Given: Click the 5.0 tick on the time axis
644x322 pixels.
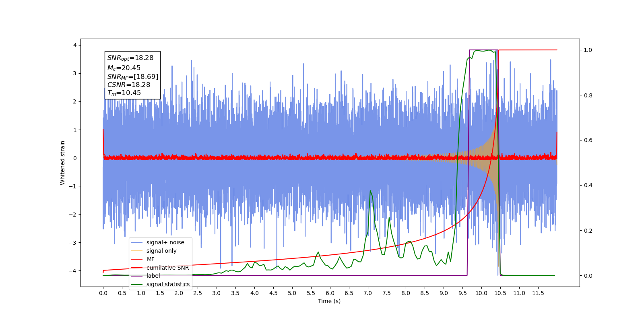Looking at the screenshot, I should click(x=292, y=293).
